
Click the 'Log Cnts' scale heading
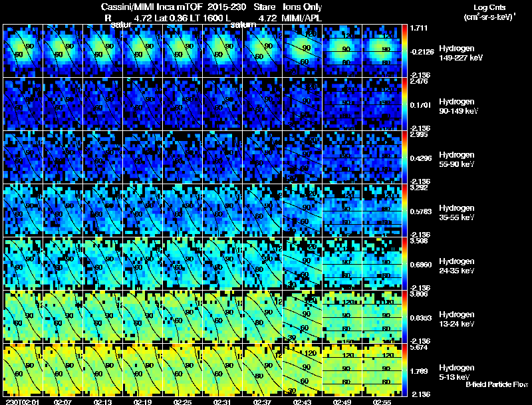[489, 7]
